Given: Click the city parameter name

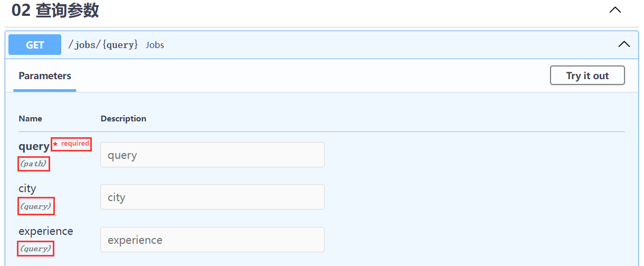Looking at the screenshot, I should 27,188.
